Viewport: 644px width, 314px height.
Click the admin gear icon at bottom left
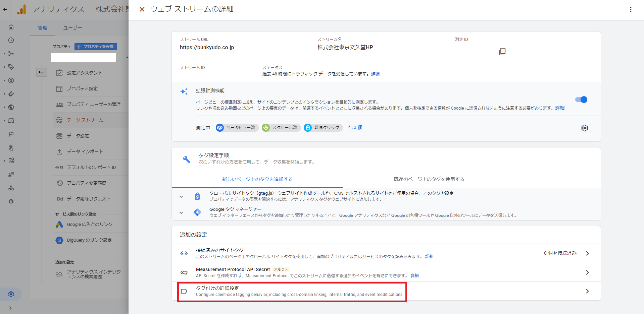tap(11, 294)
